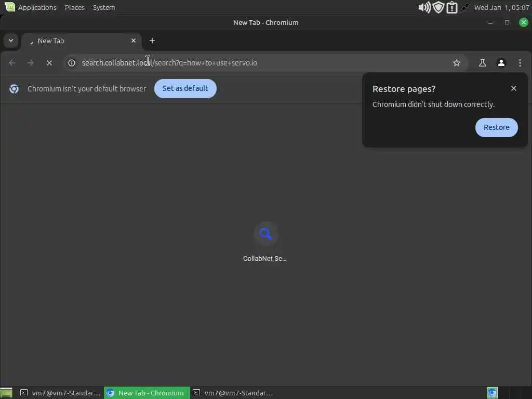Image resolution: width=532 pixels, height=399 pixels.
Task: Go forward with the forward arrow
Action: (31, 63)
